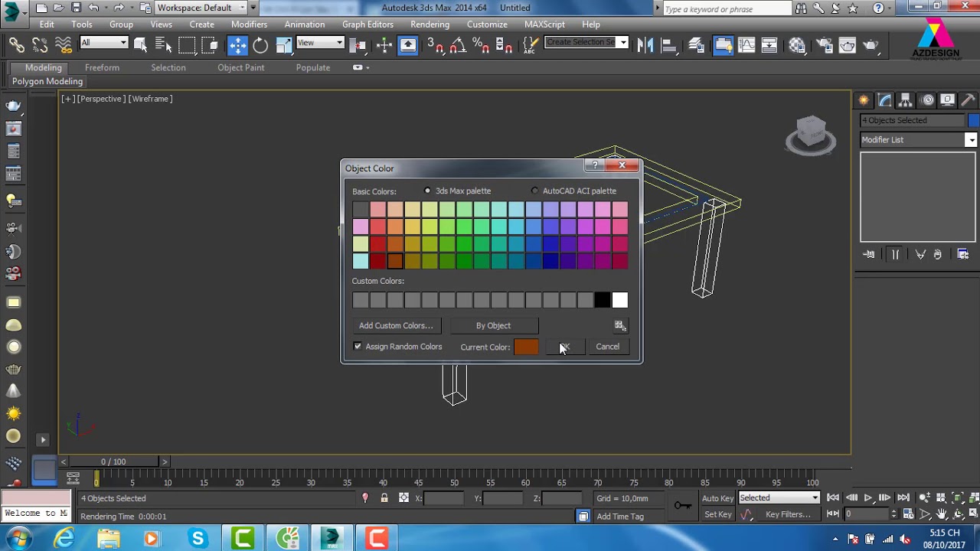Open the selection filter All dropdown
Screen dimensions: 980x551
pyautogui.click(x=103, y=43)
